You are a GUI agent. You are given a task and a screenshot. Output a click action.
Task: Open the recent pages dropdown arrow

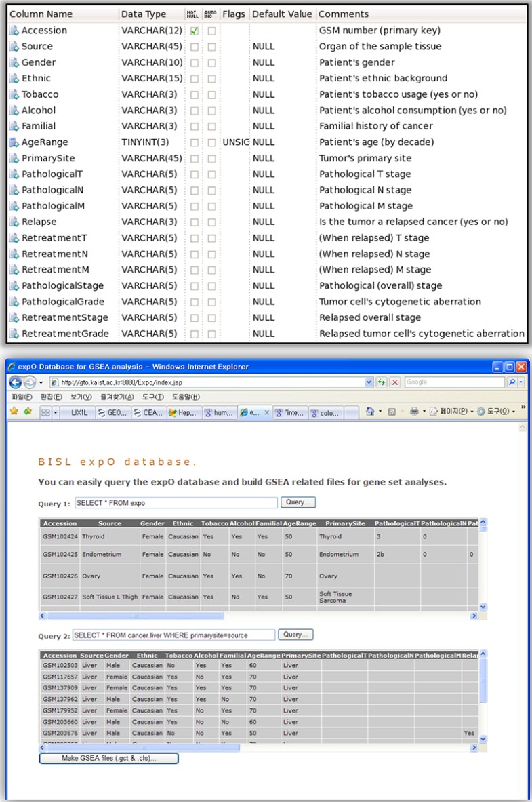pyautogui.click(x=41, y=382)
